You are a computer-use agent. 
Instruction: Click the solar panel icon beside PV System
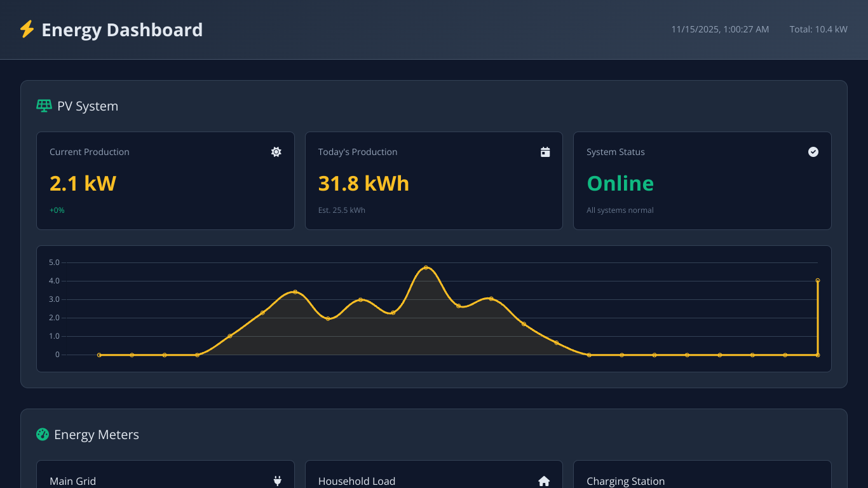[43, 105]
